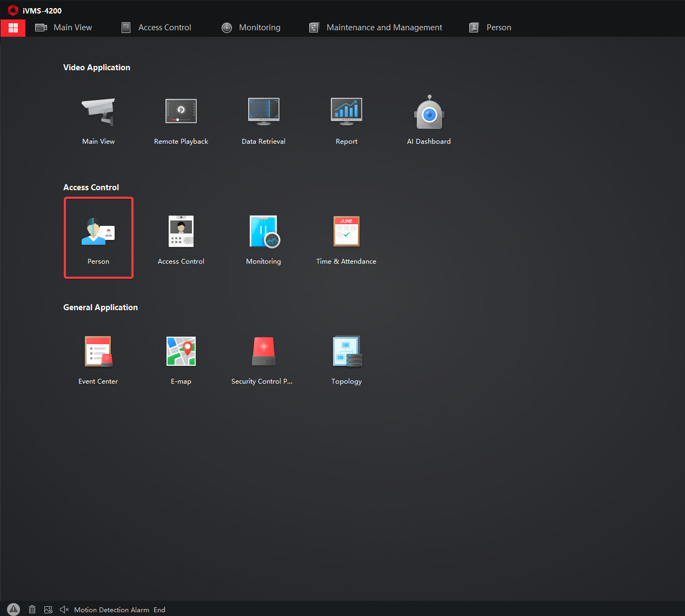685x616 pixels.
Task: Toggle alarm sound mute icon
Action: point(64,610)
